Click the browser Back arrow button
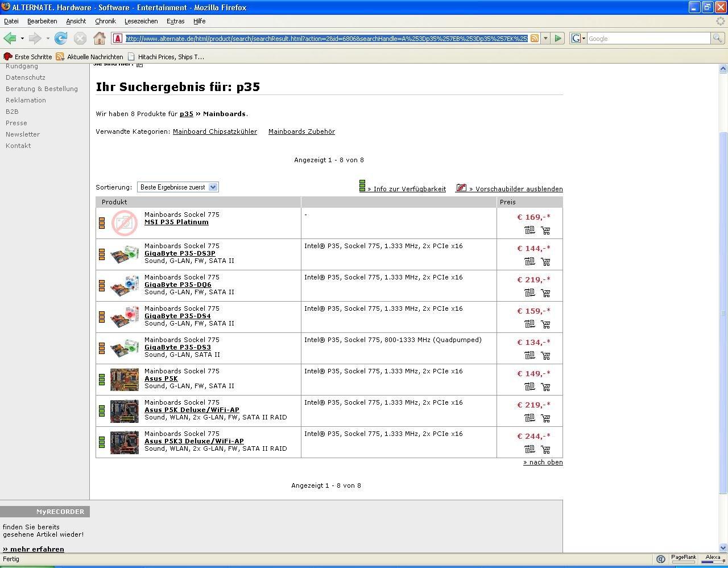 [x=10, y=38]
